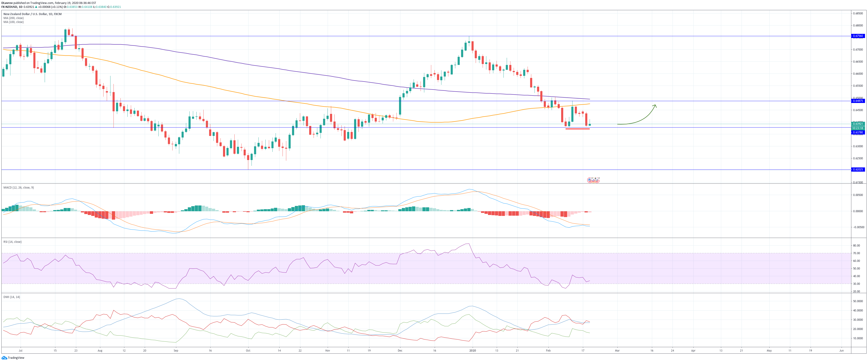This screenshot has width=868, height=362.
Task: Select the MA (100, close) indicator legend
Action: pos(13,22)
